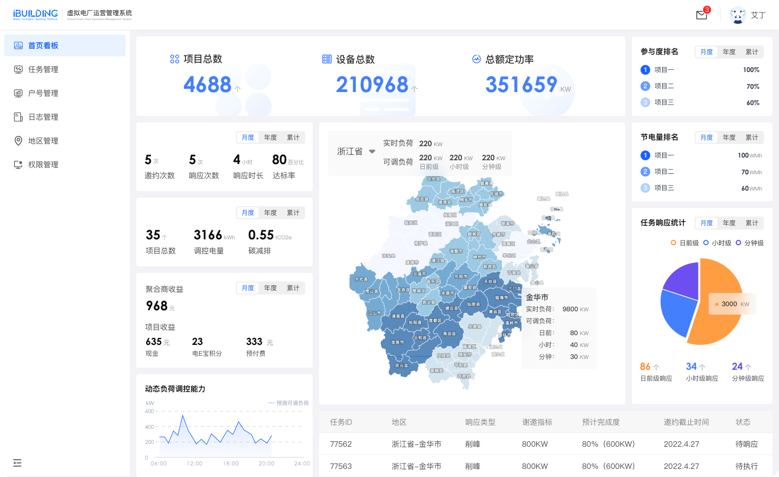Click the user avatar icon
Viewport: 779px width, 477px height.
pos(737,15)
